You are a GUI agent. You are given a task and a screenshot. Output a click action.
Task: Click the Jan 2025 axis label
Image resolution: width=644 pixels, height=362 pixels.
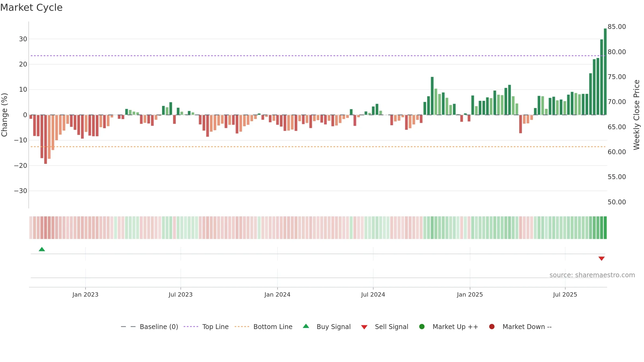(x=470, y=295)
